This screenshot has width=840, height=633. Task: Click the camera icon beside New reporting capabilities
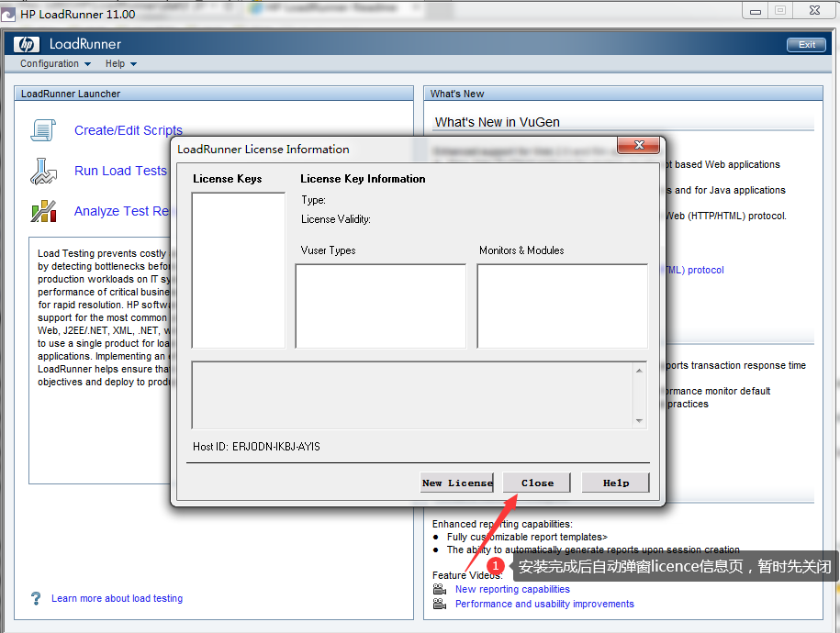pyautogui.click(x=440, y=589)
